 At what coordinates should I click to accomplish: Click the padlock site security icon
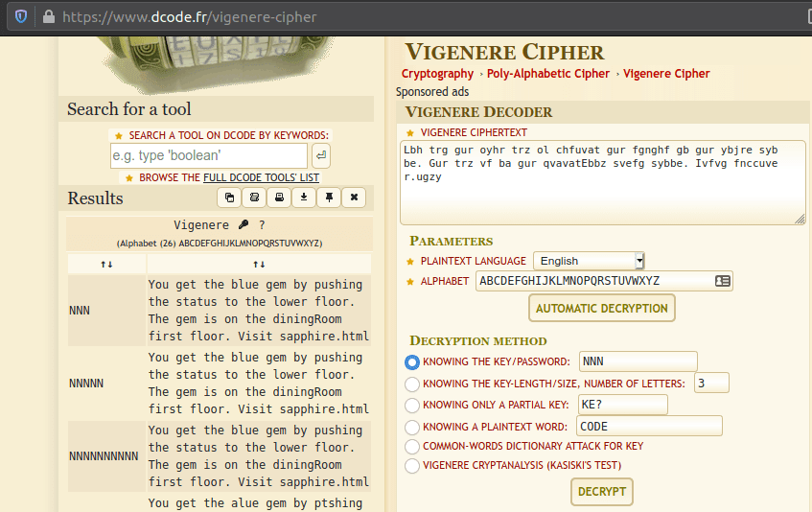[x=49, y=17]
